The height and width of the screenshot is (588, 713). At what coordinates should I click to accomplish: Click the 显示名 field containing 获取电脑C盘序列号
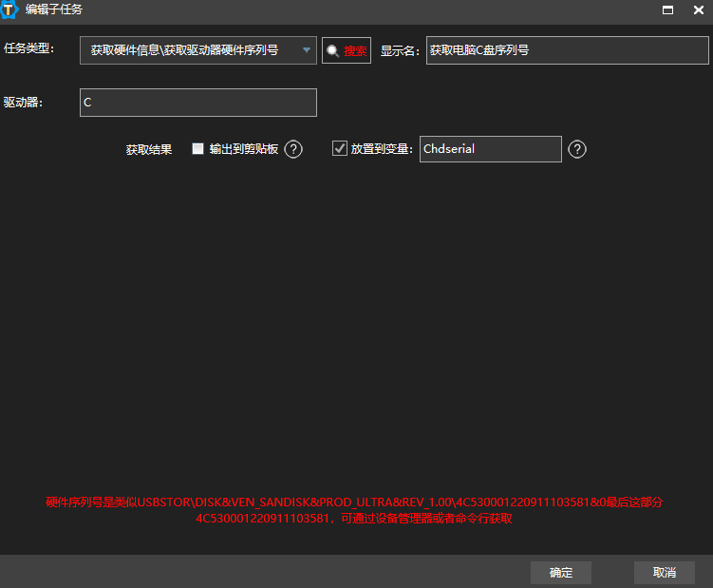(567, 50)
